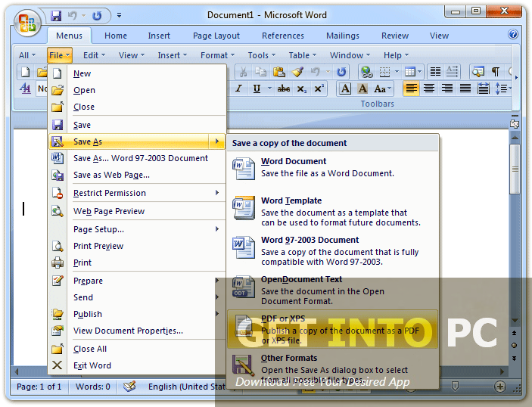The image size is (532, 407).
Task: Open the Change Case Aa dropdown
Action: [383, 89]
